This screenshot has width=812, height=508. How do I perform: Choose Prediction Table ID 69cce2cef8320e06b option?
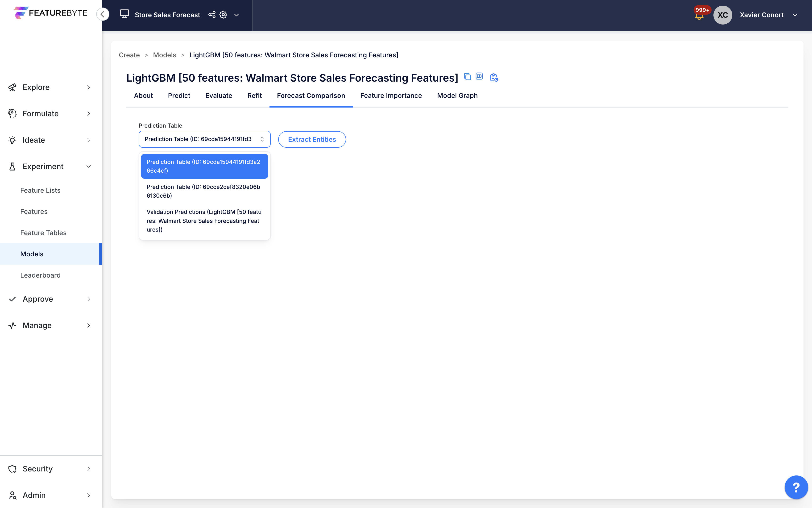pyautogui.click(x=204, y=191)
